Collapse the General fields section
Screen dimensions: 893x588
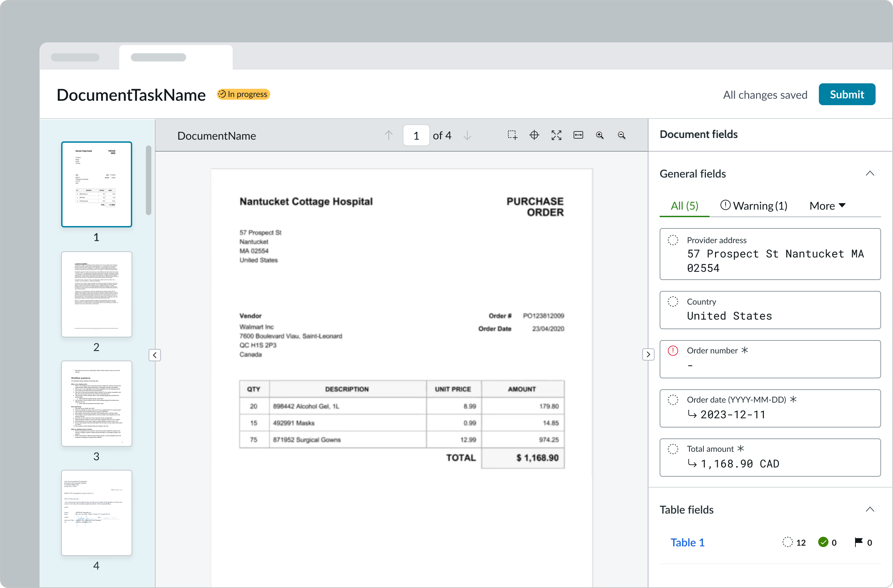[870, 173]
